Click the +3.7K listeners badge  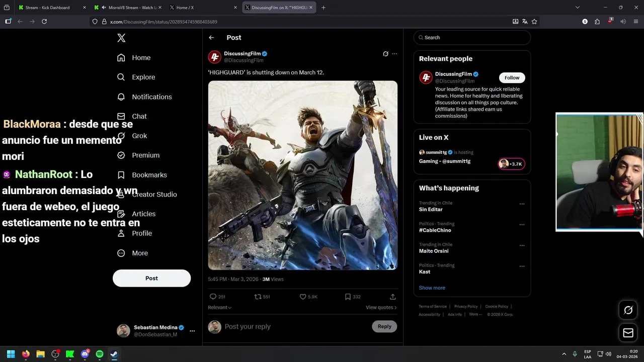click(511, 164)
